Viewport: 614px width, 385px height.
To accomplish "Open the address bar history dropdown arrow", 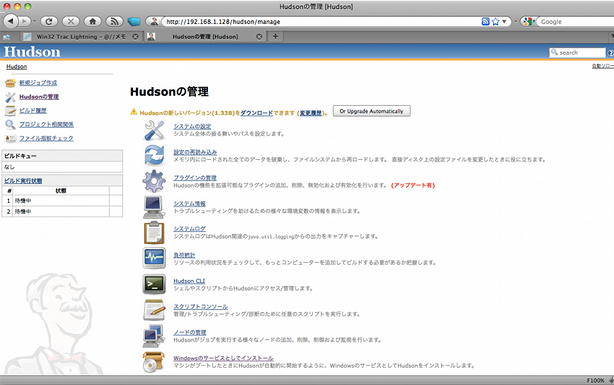I will pyautogui.click(x=504, y=22).
